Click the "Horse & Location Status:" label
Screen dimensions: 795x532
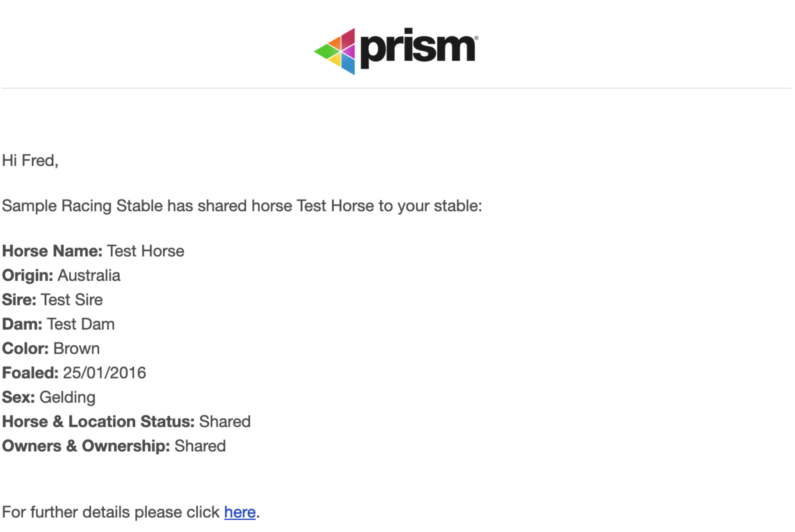[x=98, y=421]
